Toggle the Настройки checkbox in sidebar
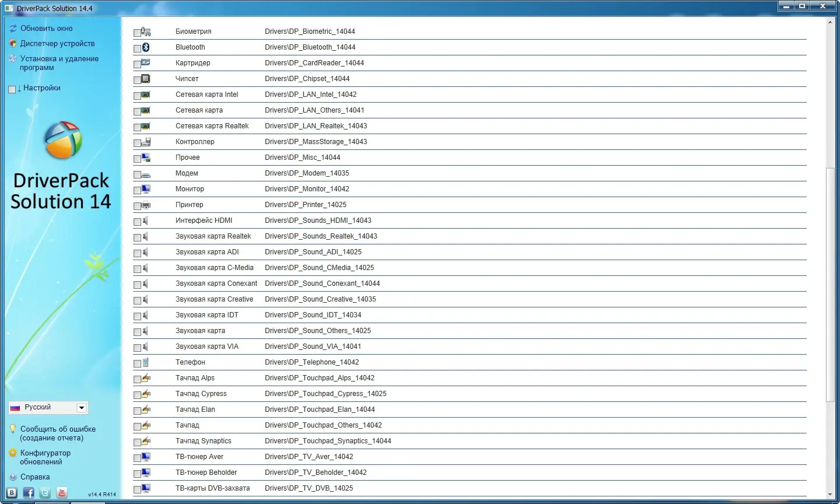Image resolution: width=840 pixels, height=504 pixels. pyautogui.click(x=12, y=89)
